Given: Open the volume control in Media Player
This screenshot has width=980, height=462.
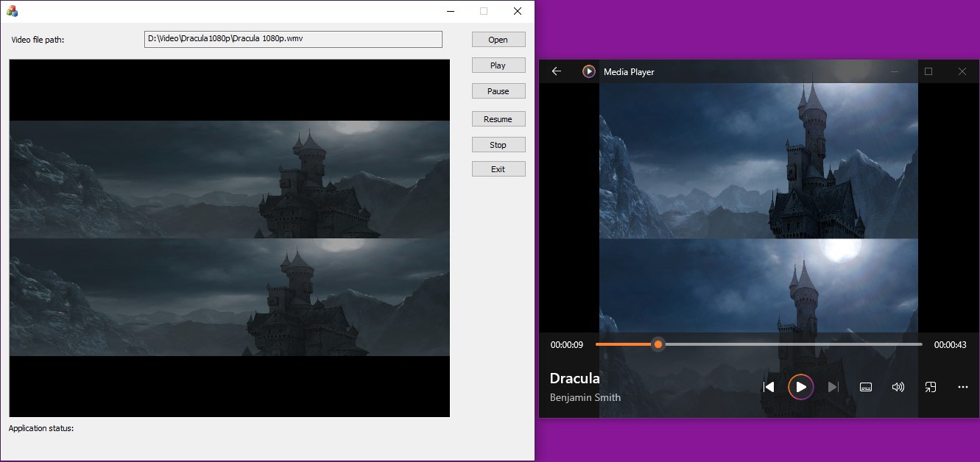Looking at the screenshot, I should tap(898, 387).
